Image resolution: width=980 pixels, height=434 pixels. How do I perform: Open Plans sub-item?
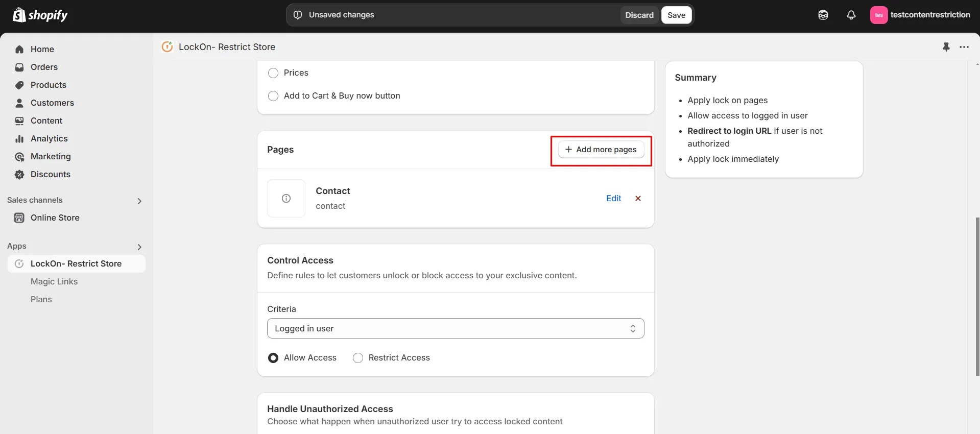(41, 299)
